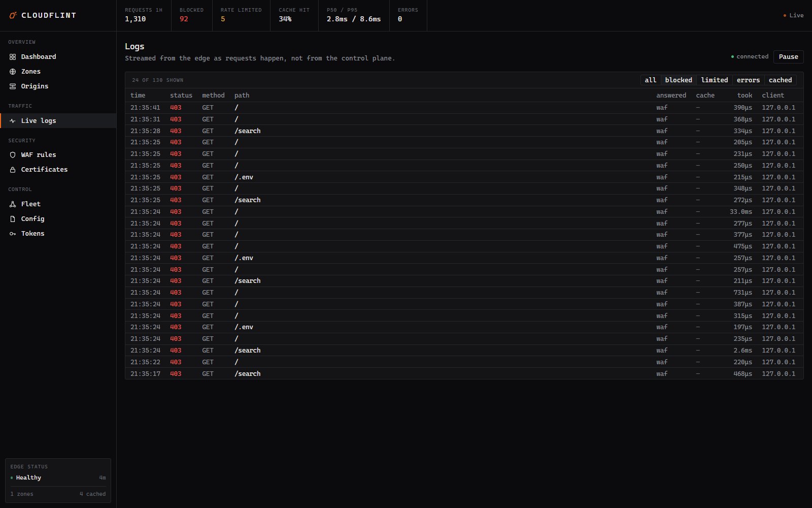Viewport: 812px width, 508px height.
Task: Click the Dashboard grid icon
Action: pyautogui.click(x=13, y=57)
